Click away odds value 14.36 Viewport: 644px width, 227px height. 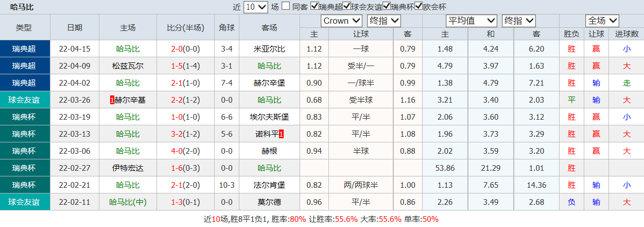point(536,185)
